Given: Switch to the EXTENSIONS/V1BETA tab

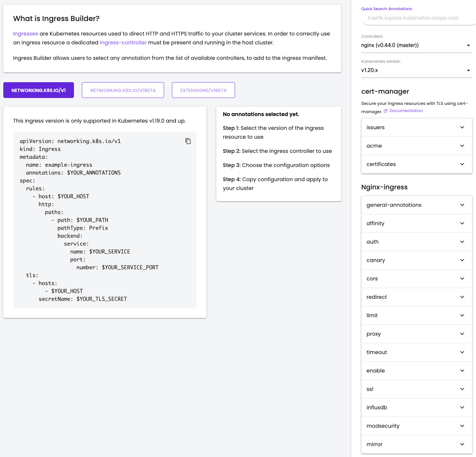Looking at the screenshot, I should [x=203, y=90].
